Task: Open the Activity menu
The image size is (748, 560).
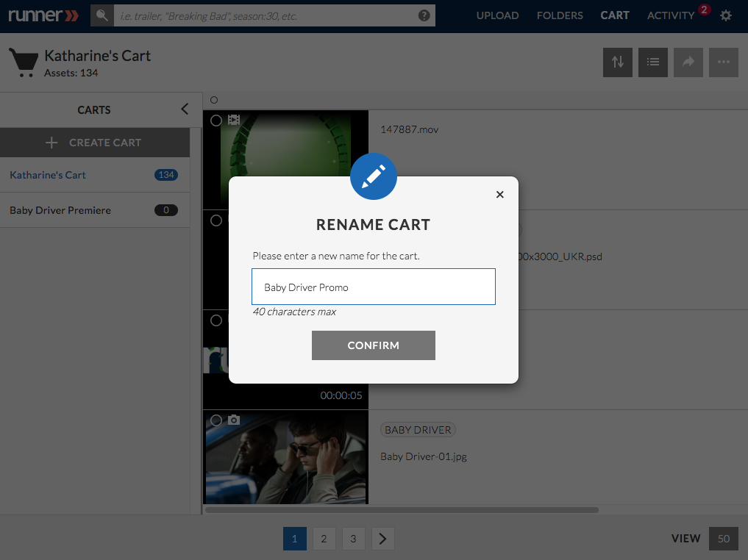Action: point(671,15)
